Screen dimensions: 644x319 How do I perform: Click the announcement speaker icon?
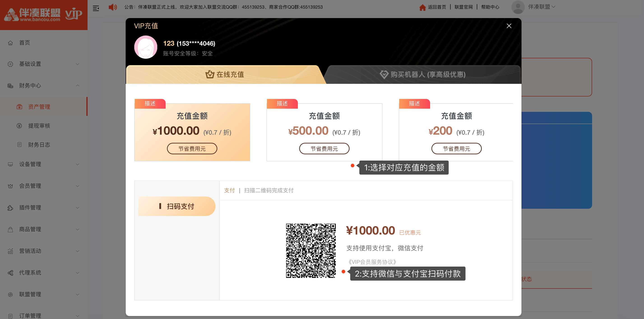[113, 7]
